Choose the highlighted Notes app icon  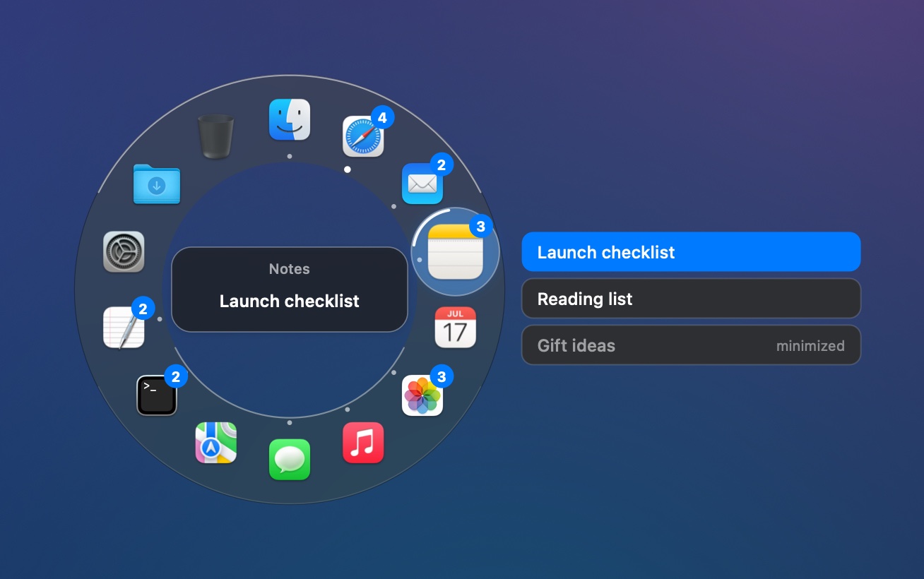(x=456, y=251)
